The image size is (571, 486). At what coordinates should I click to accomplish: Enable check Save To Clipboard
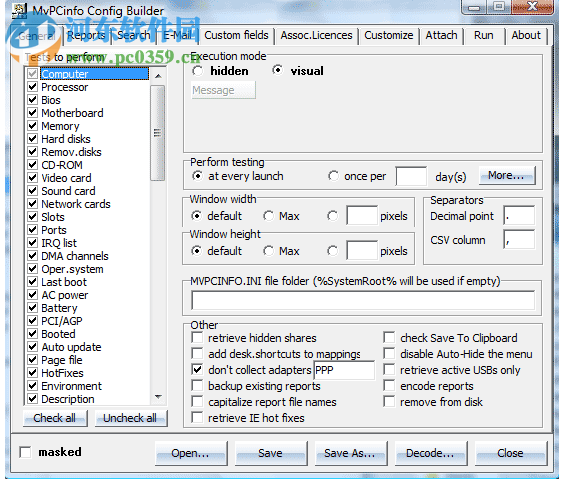pyautogui.click(x=389, y=337)
